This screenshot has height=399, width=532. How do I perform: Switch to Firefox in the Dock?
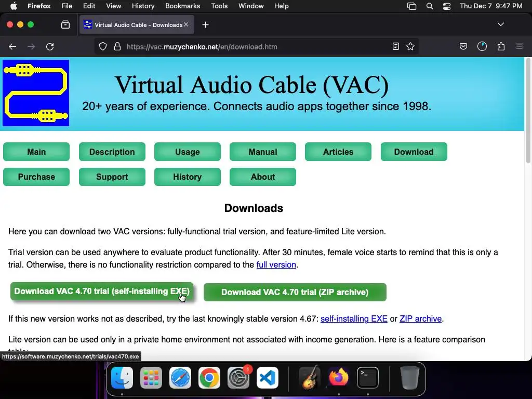pyautogui.click(x=339, y=378)
